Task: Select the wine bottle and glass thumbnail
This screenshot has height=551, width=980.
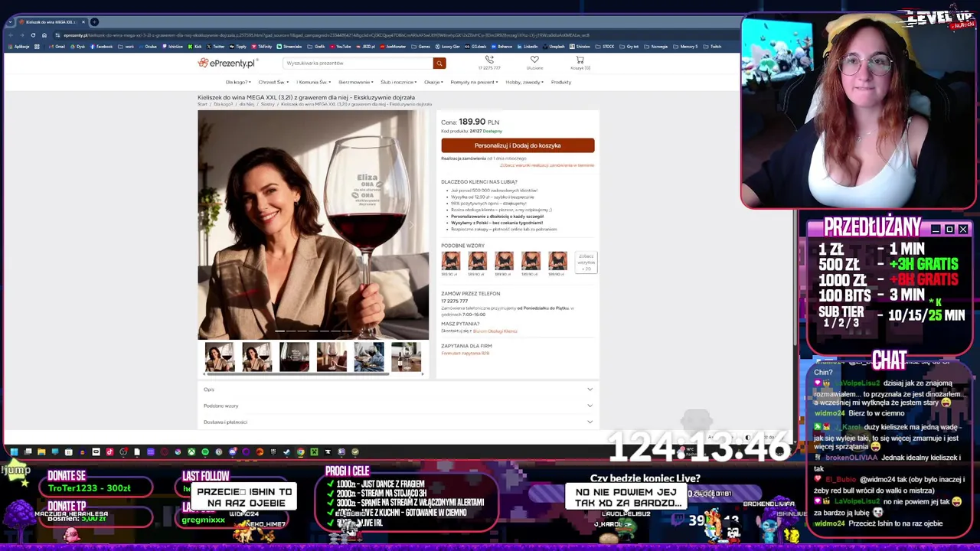Action: [406, 357]
